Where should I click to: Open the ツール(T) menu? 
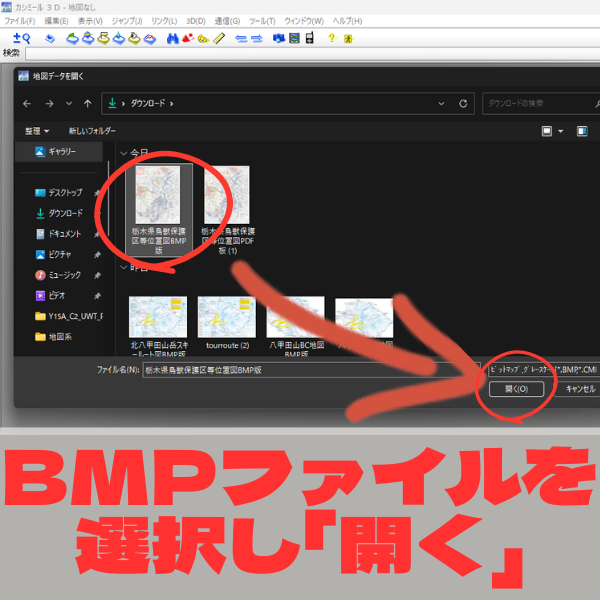tap(263, 20)
